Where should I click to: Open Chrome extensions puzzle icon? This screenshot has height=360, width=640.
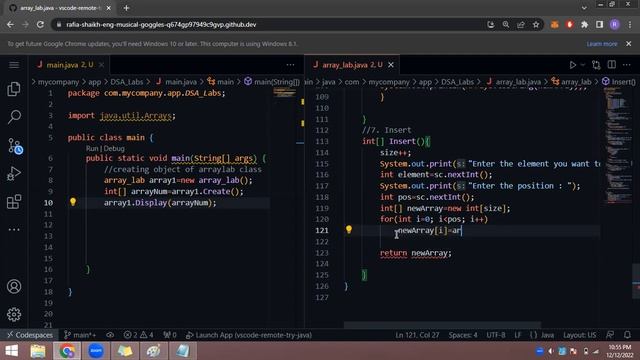(584, 24)
